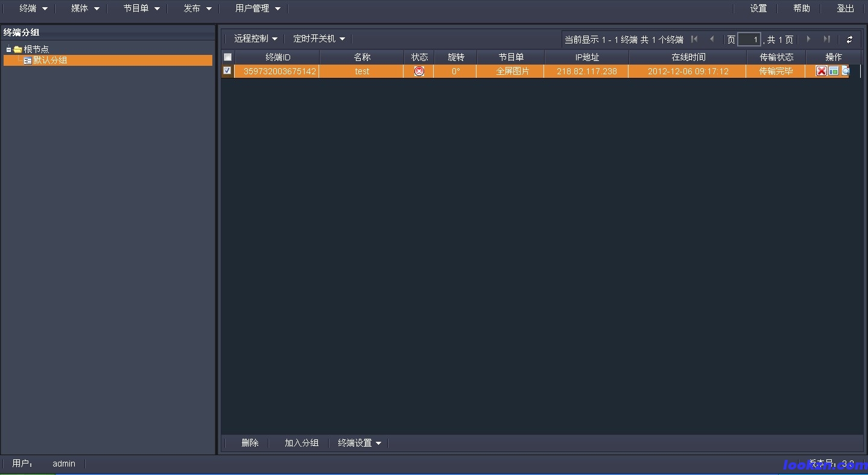Click the page number input field
This screenshot has height=475, width=868.
[x=749, y=40]
